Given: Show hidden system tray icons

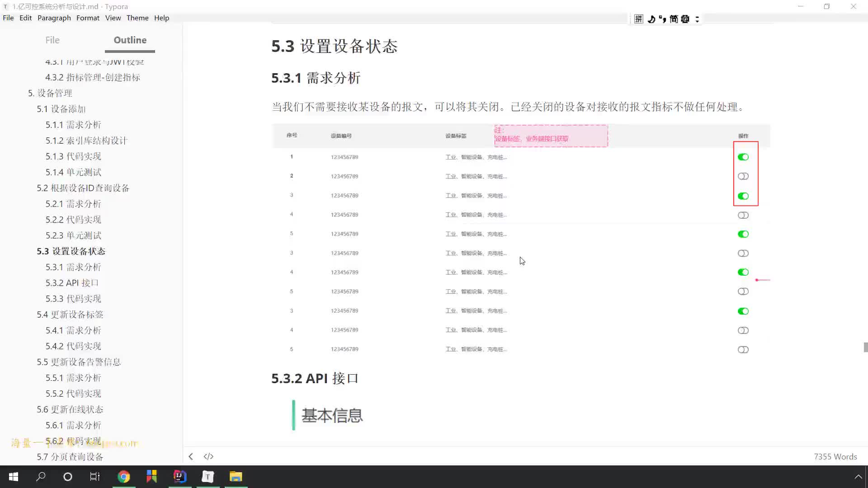Looking at the screenshot, I should [x=858, y=477].
